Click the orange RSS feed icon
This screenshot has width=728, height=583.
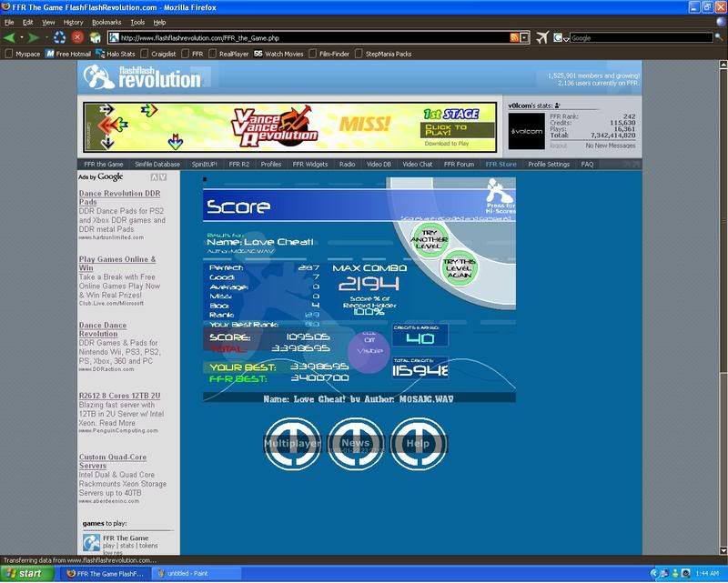[x=514, y=37]
